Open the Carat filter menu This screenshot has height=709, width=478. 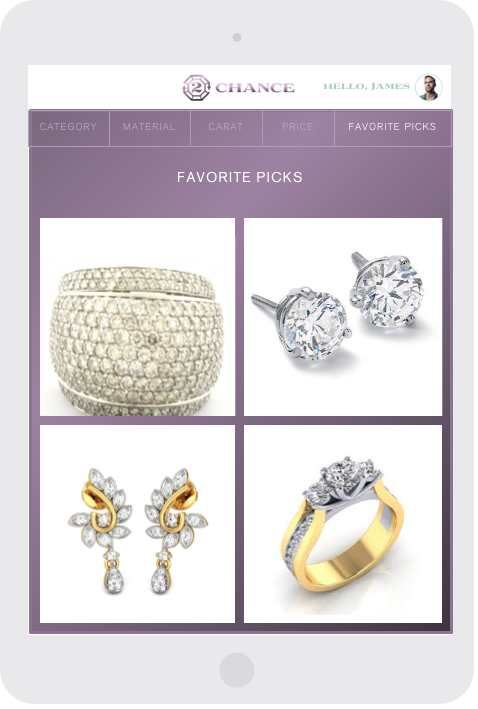(226, 127)
